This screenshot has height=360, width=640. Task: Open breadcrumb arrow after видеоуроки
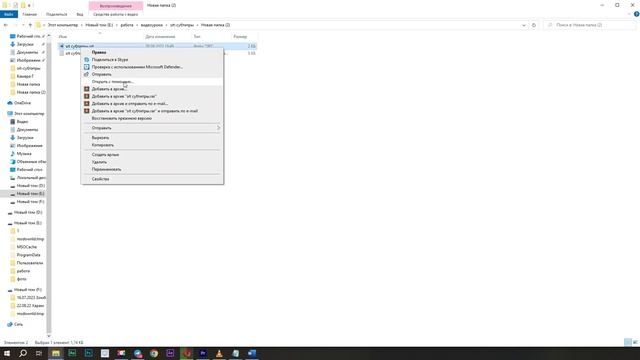pos(166,25)
